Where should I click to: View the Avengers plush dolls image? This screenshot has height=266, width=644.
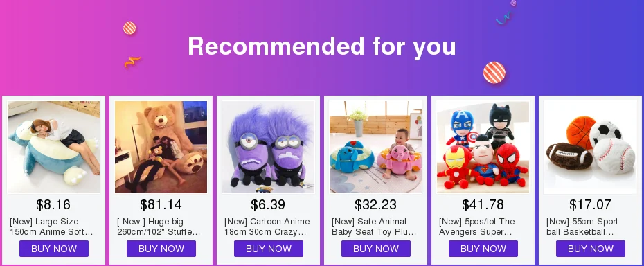[x=483, y=147]
